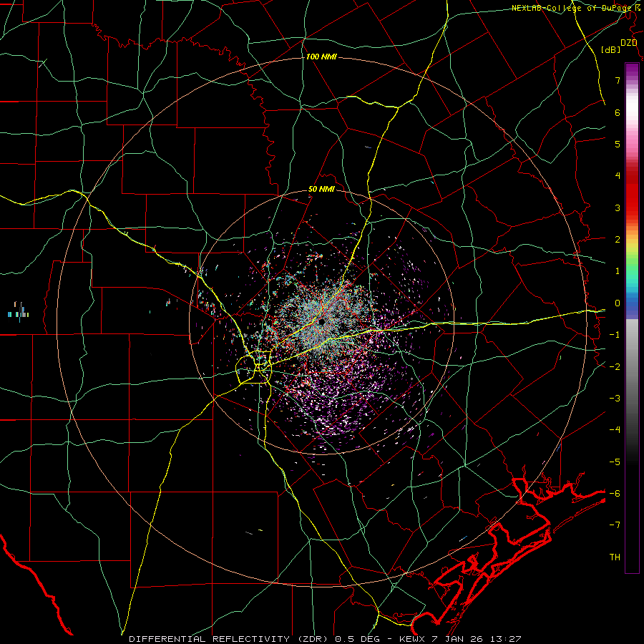
Task: Select the -2 scale value
Action: click(615, 367)
